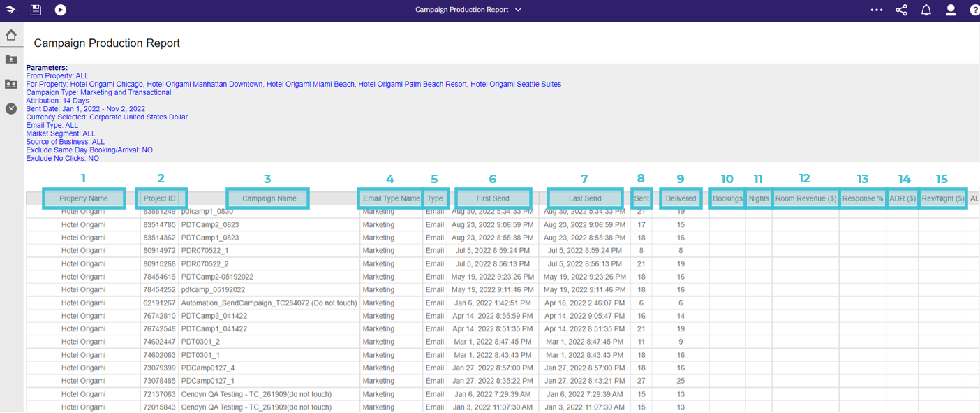Click the Bookings column header
This screenshot has height=413, width=980.
coord(727,198)
